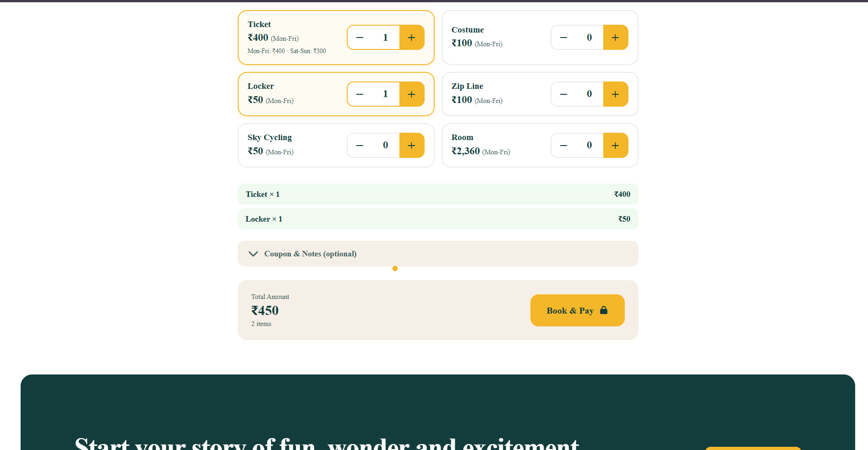Add a Costume
The height and width of the screenshot is (450, 868).
point(616,37)
